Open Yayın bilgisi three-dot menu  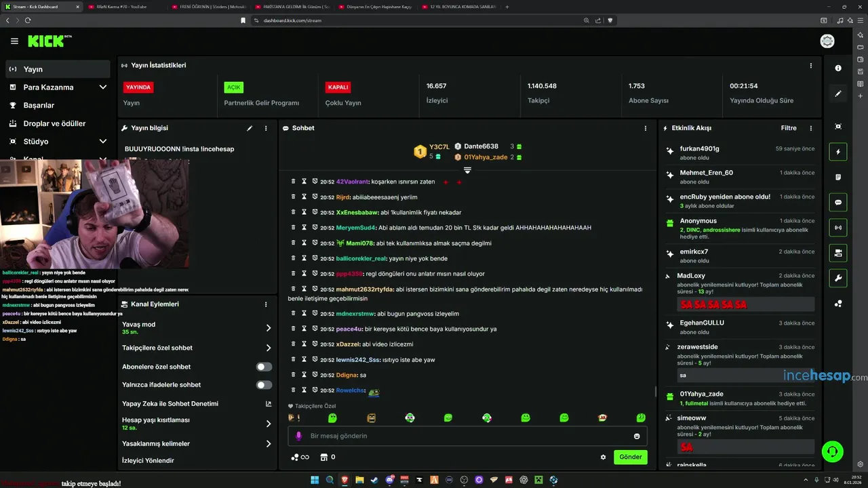[x=266, y=128]
